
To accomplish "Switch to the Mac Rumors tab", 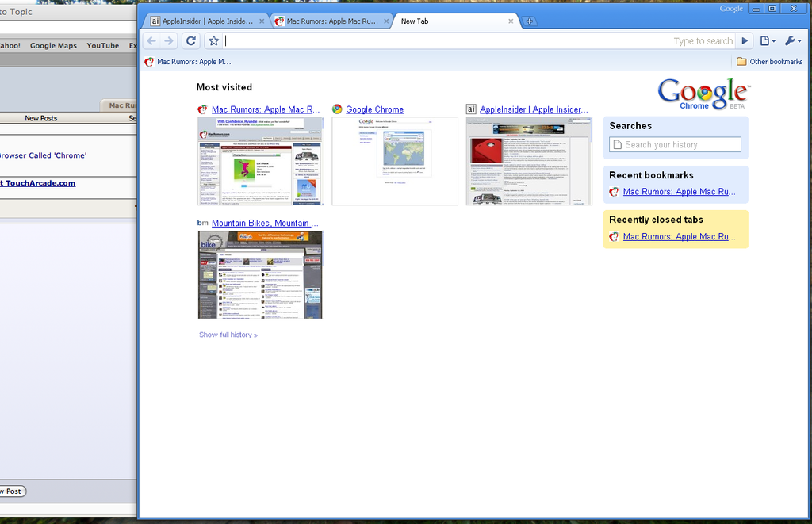I will pos(331,21).
